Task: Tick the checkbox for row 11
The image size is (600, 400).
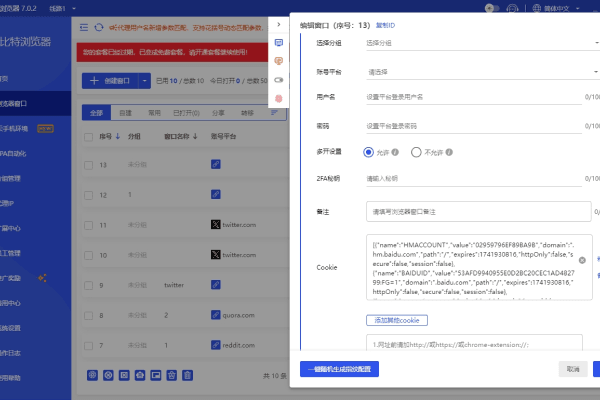Action: click(88, 225)
